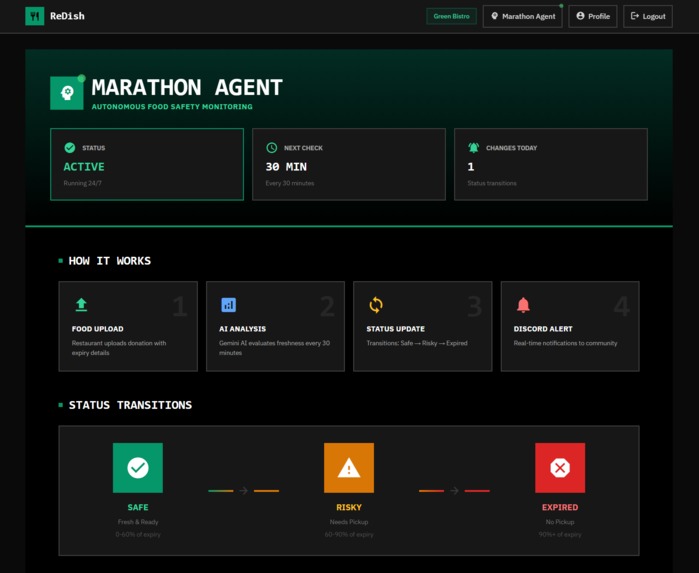Select the Green Bistro badge

click(x=451, y=16)
